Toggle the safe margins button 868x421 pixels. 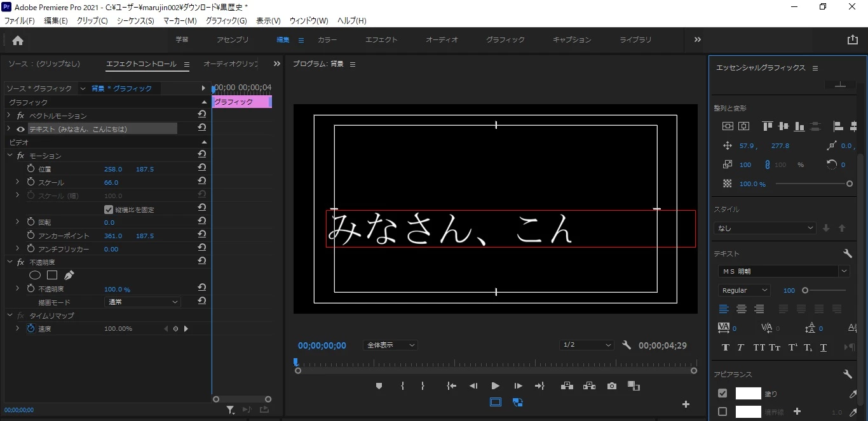[496, 402]
